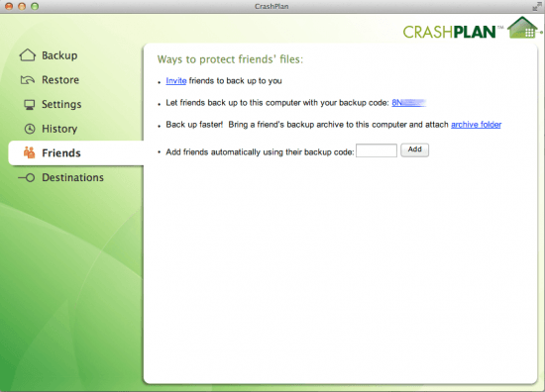Zoom the window with green button

pyautogui.click(x=35, y=6)
